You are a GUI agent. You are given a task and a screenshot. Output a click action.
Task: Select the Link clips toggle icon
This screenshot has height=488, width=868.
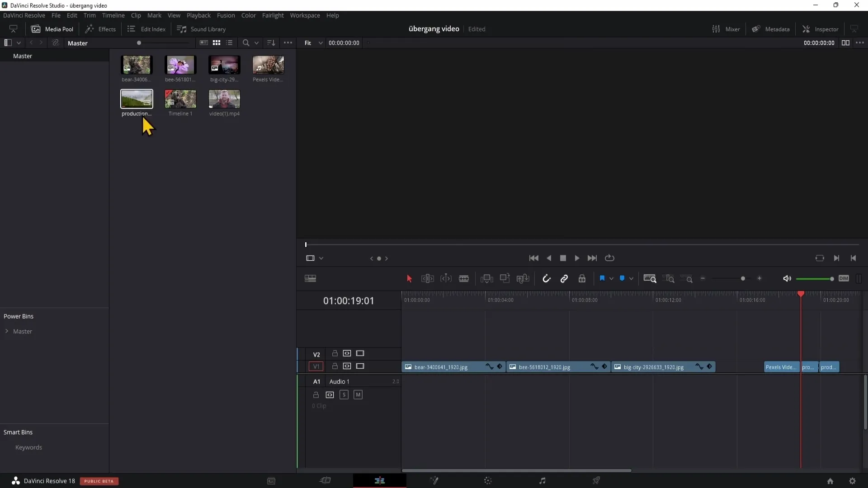point(565,278)
